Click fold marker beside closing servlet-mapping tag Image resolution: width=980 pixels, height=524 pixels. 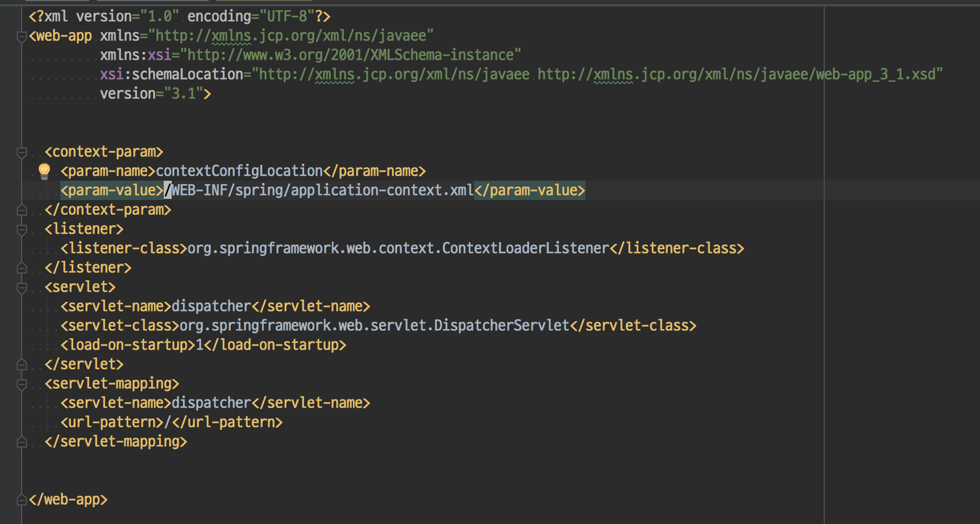click(22, 442)
